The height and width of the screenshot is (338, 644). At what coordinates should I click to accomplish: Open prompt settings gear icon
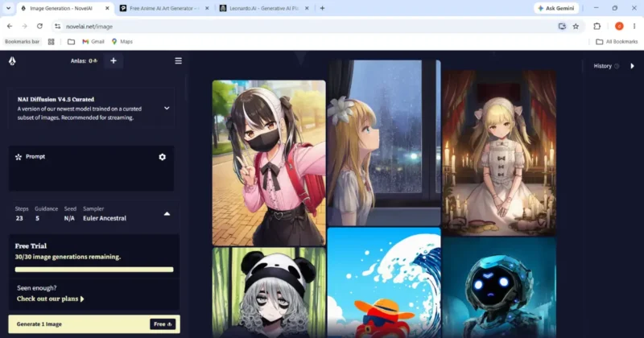163,157
